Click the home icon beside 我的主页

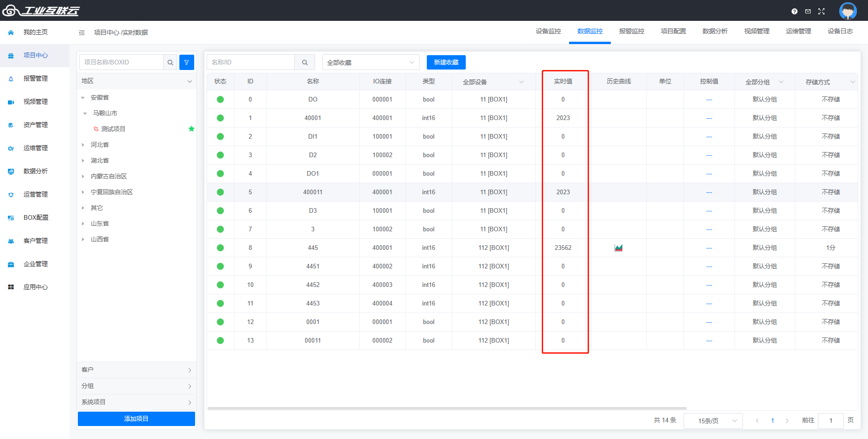click(11, 32)
